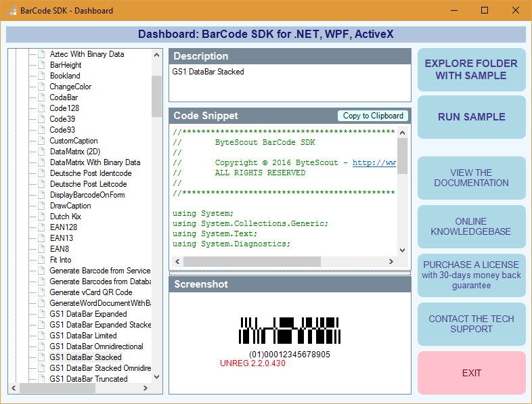Open the ByteScout http link in code
The image size is (532, 404).
pyautogui.click(x=374, y=163)
